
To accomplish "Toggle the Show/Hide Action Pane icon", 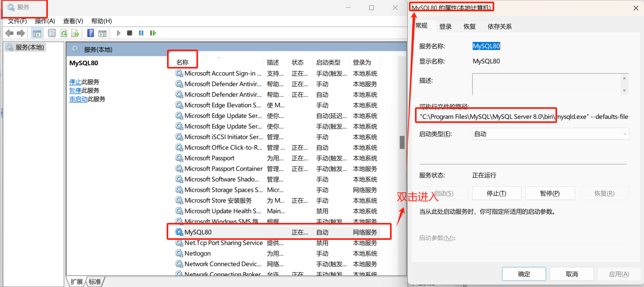I will point(103,33).
